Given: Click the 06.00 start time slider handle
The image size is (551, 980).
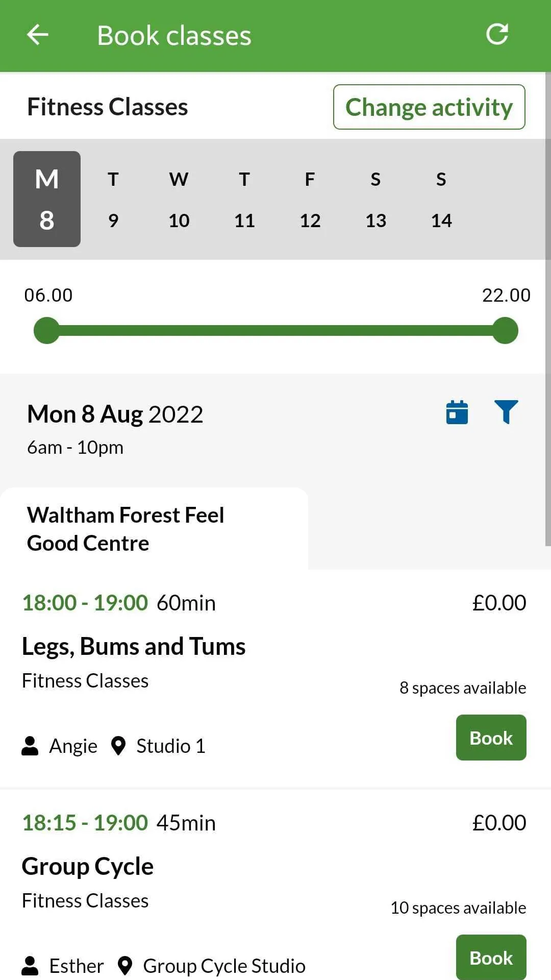Looking at the screenshot, I should (x=47, y=331).
